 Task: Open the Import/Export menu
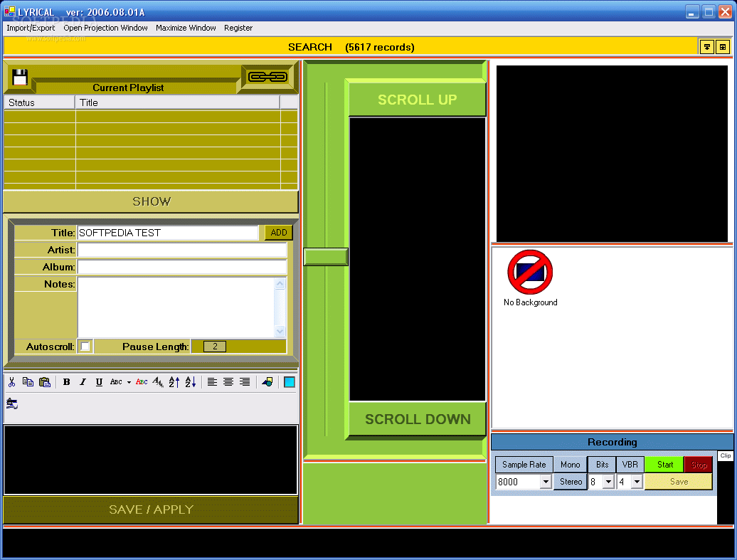tap(31, 28)
